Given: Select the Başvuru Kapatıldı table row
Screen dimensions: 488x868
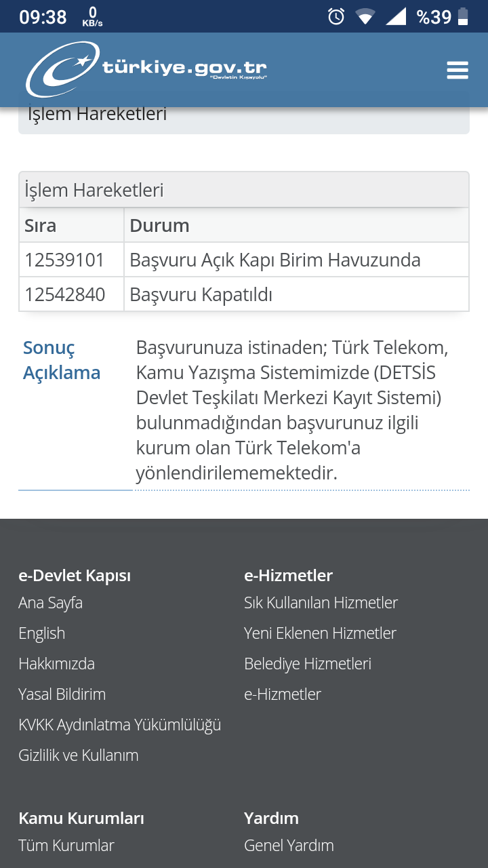Looking at the screenshot, I should pyautogui.click(x=244, y=294).
